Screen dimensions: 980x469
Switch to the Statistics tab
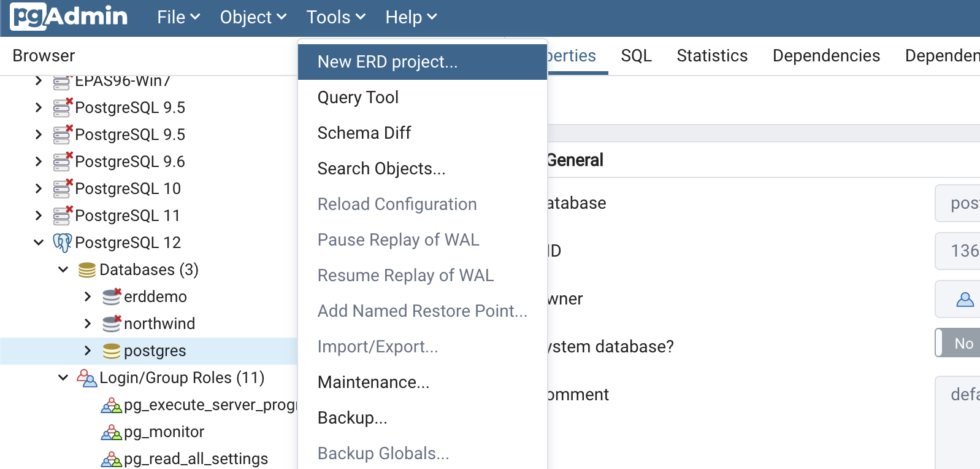(x=711, y=56)
